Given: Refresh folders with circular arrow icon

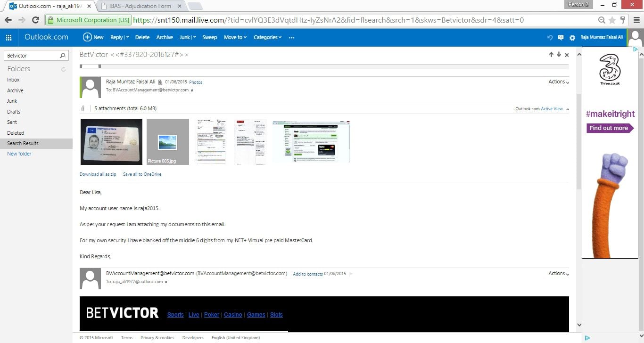Looking at the screenshot, I should pos(64,69).
